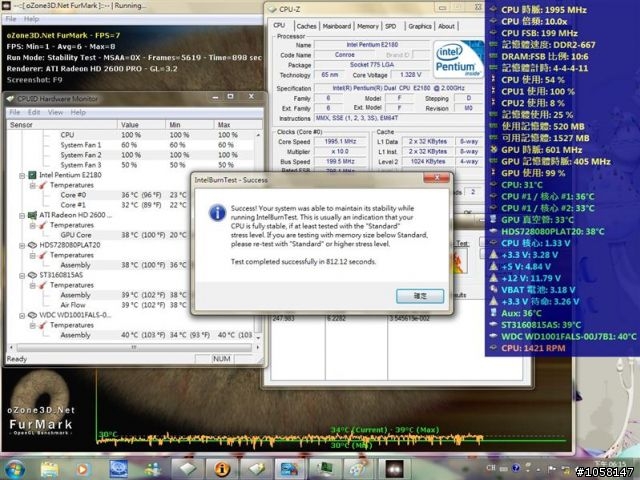Open the Windows Start orb
This screenshot has width=640, height=480.
coord(15,469)
